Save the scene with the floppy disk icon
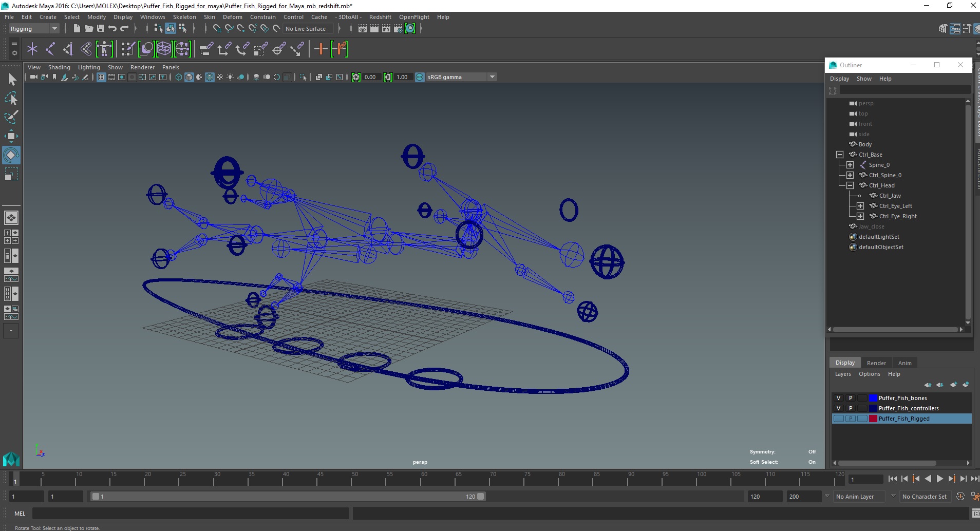Screen dimensions: 980x531 click(x=101, y=29)
